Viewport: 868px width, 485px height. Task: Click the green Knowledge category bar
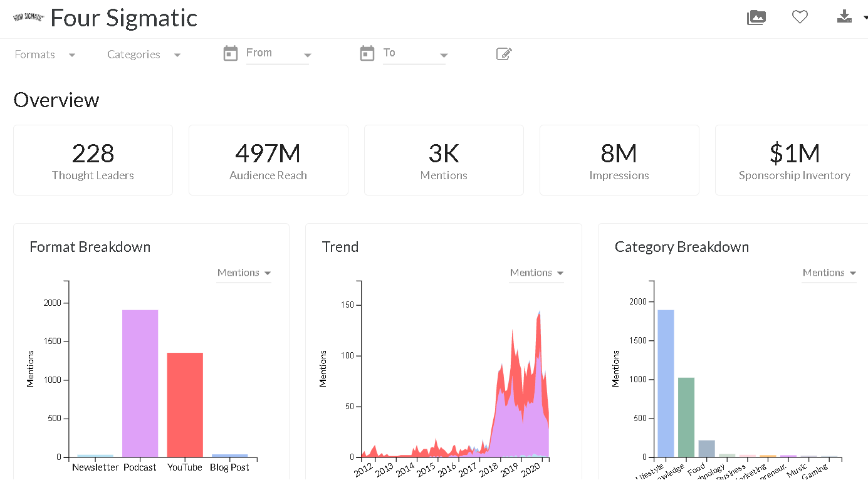pyautogui.click(x=686, y=417)
